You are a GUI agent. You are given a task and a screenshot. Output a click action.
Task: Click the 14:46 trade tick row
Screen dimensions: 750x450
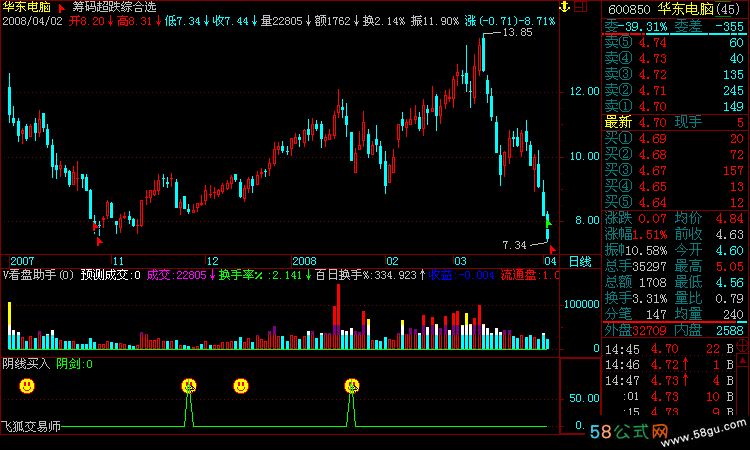[x=669, y=365]
